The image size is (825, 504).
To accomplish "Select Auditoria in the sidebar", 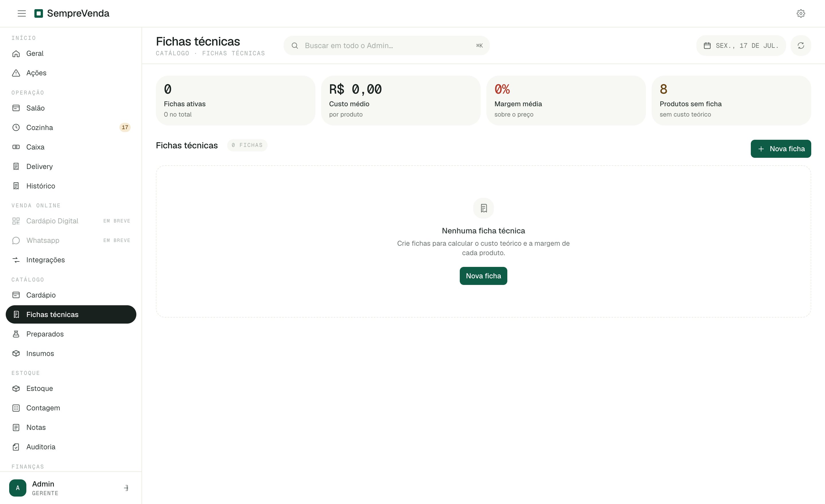I will coord(71,447).
